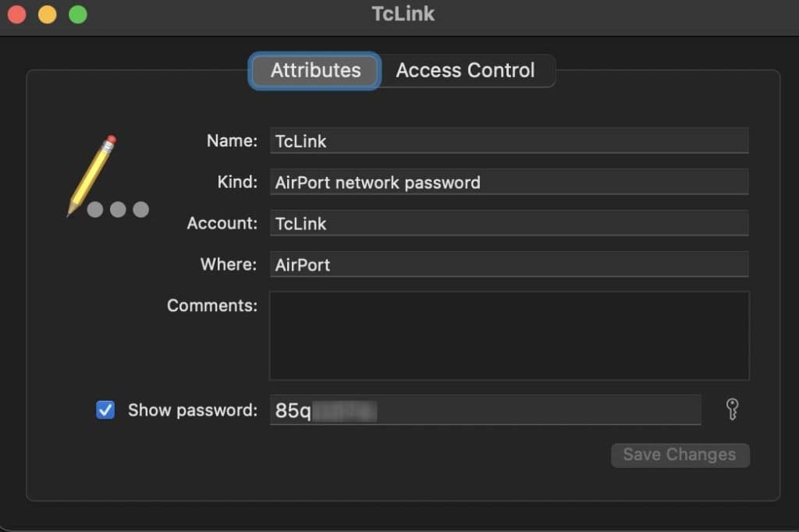Image resolution: width=799 pixels, height=532 pixels.
Task: Select the revealed password text field
Action: click(484, 409)
